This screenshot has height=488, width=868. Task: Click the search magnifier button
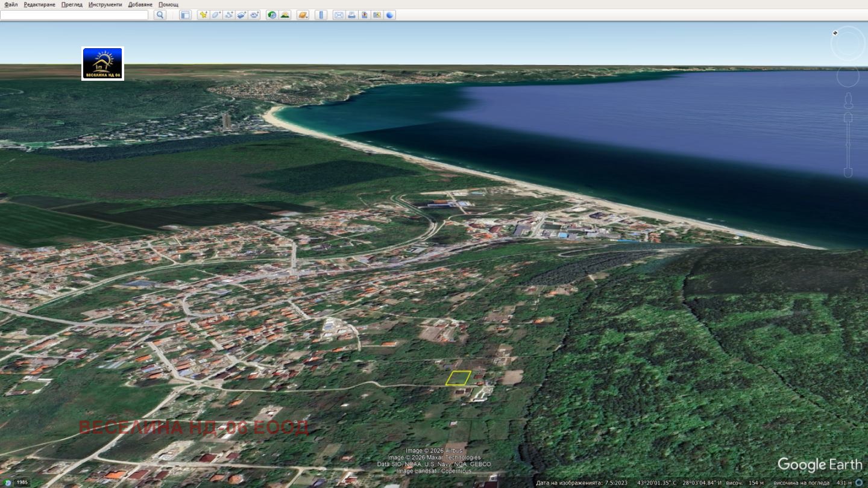[x=160, y=15]
